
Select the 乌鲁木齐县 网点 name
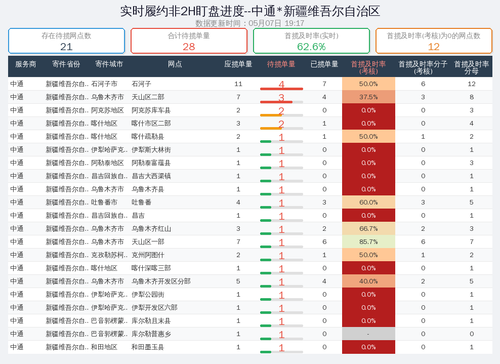148,189
